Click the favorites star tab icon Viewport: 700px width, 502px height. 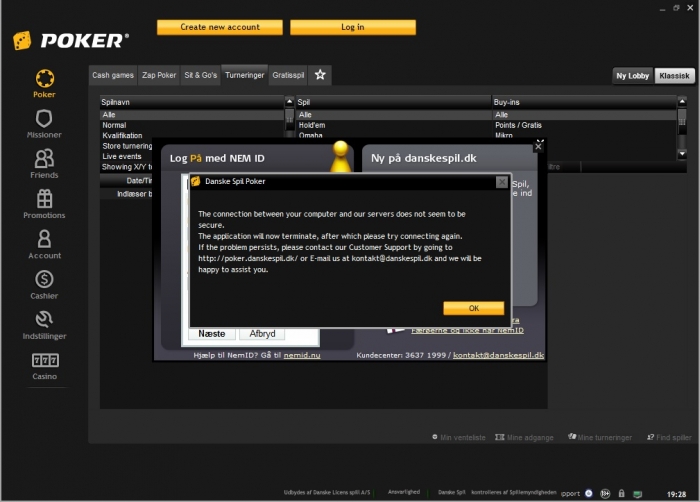click(x=320, y=75)
